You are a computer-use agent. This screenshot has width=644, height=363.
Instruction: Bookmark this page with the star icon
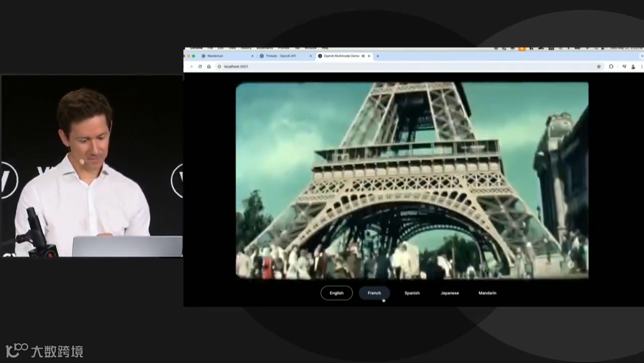click(599, 67)
